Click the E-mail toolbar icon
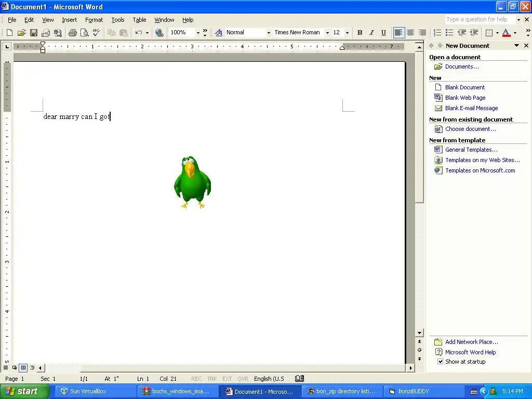The height and width of the screenshot is (399, 532). [x=46, y=33]
